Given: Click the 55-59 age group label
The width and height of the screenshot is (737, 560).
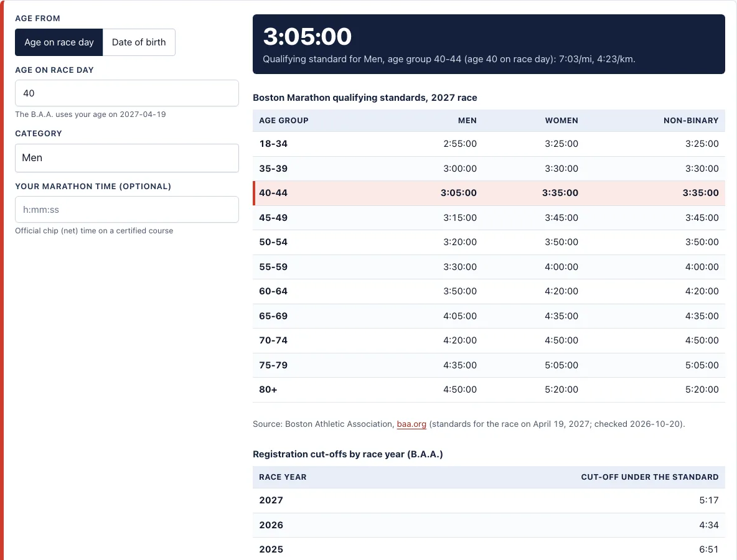Looking at the screenshot, I should pos(273,267).
